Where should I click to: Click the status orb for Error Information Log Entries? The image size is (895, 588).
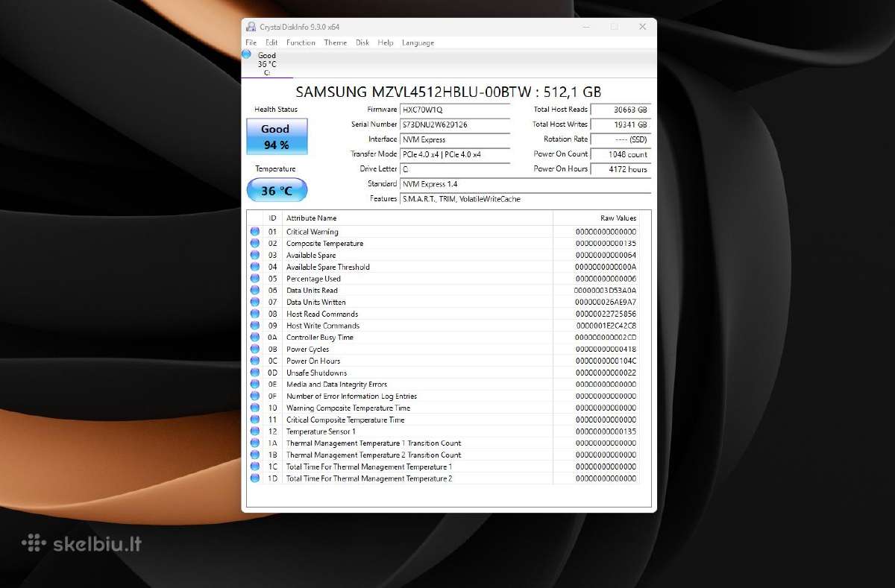coord(255,396)
